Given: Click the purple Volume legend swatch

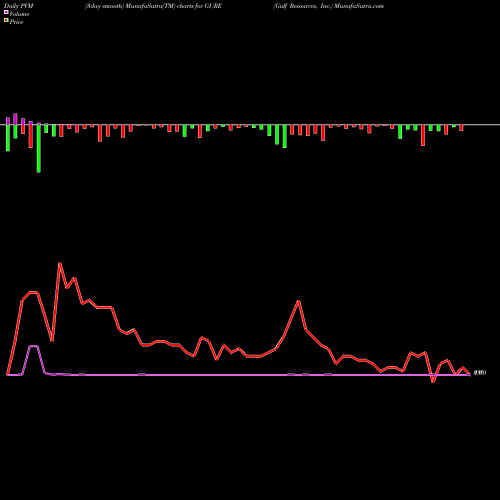Looking at the screenshot, I should coord(6,13).
